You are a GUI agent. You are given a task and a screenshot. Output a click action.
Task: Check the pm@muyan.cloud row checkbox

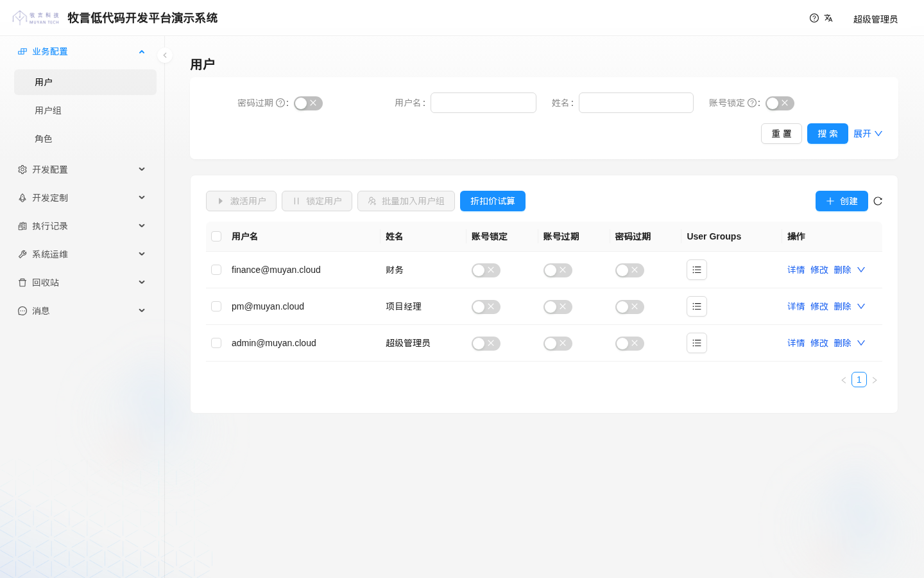(x=216, y=306)
